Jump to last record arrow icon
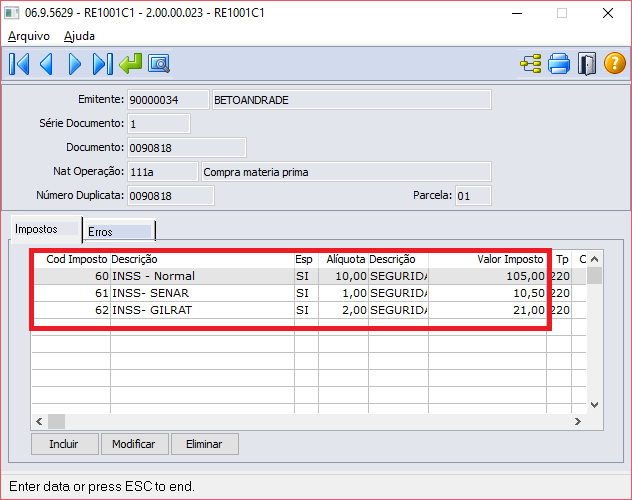Image resolution: width=632 pixels, height=500 pixels. coord(103,64)
